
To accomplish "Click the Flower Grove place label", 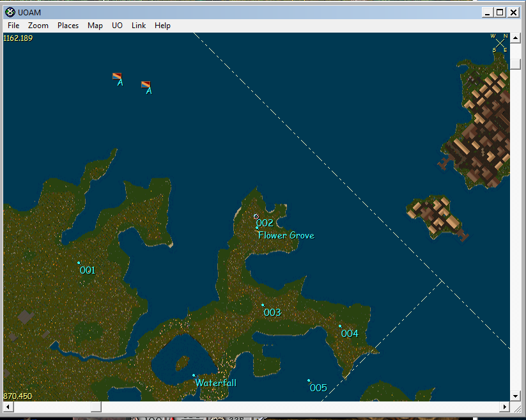I will pos(286,235).
